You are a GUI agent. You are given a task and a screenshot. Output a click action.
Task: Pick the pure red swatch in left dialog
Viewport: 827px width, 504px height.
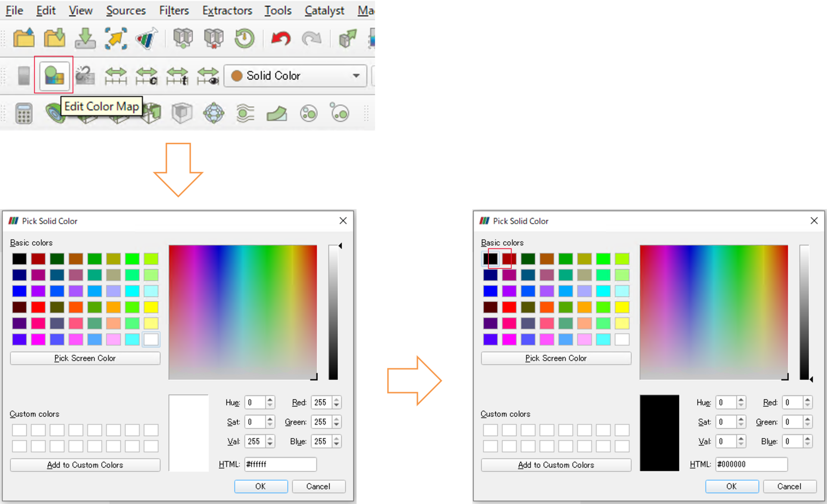38,307
